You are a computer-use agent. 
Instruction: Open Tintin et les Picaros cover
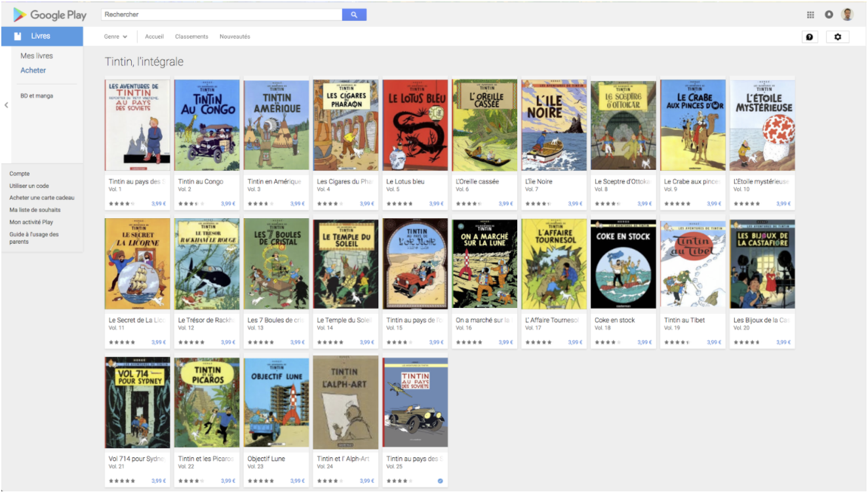click(x=207, y=402)
